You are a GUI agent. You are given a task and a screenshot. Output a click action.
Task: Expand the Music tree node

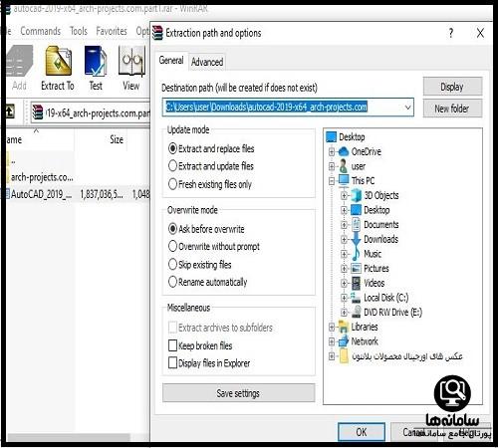point(344,254)
